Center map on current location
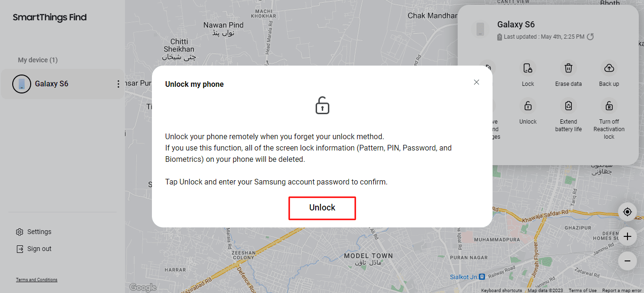644x293 pixels. (x=627, y=212)
